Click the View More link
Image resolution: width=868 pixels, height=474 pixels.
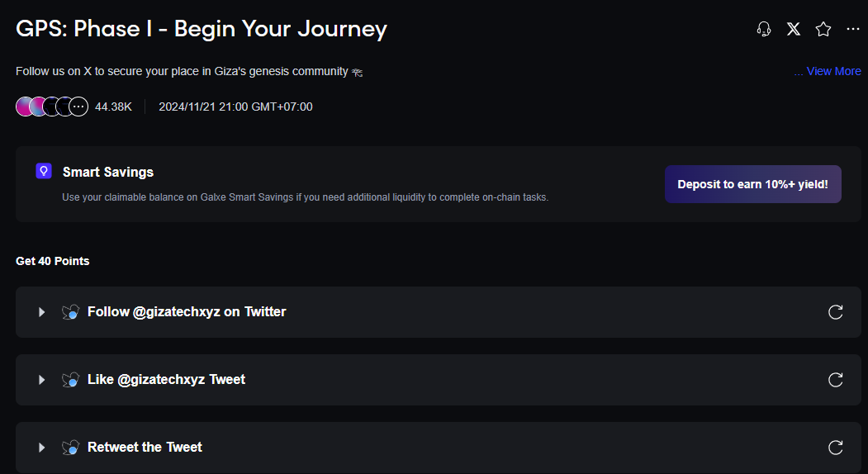(x=828, y=72)
